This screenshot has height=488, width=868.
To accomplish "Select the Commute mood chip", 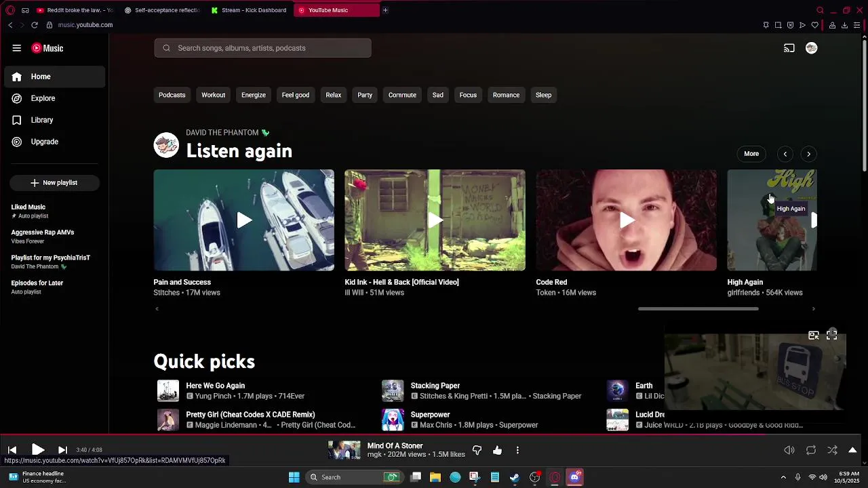I will click(402, 95).
